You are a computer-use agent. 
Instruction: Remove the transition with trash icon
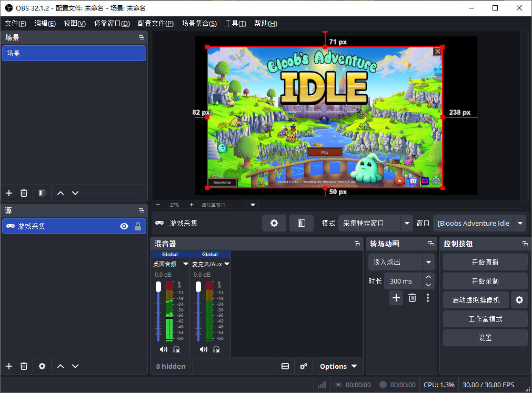[412, 298]
